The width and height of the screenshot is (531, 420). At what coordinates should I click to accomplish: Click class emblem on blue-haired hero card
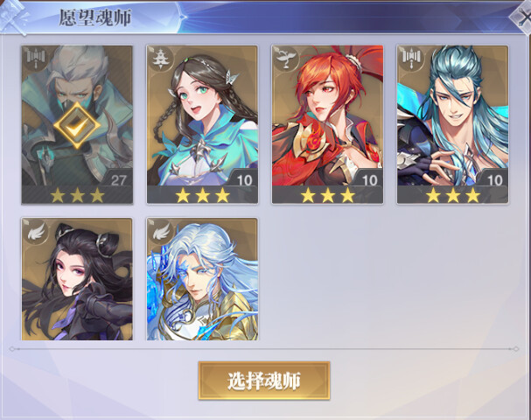[411, 58]
